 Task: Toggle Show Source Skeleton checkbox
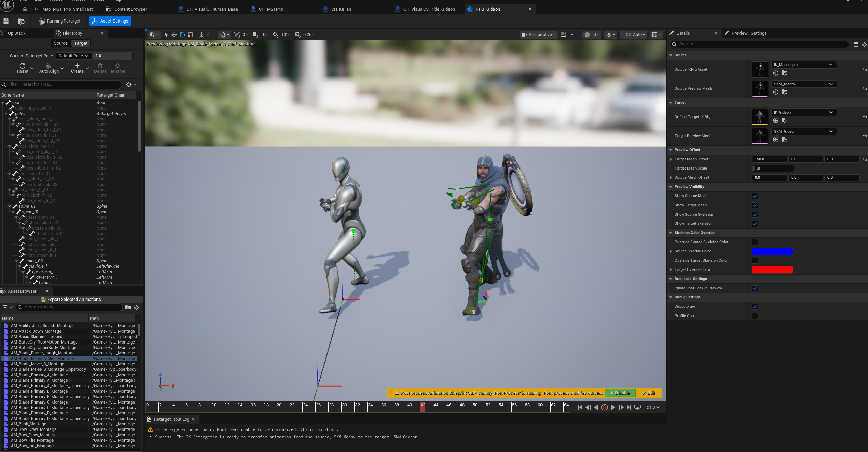pos(755,215)
